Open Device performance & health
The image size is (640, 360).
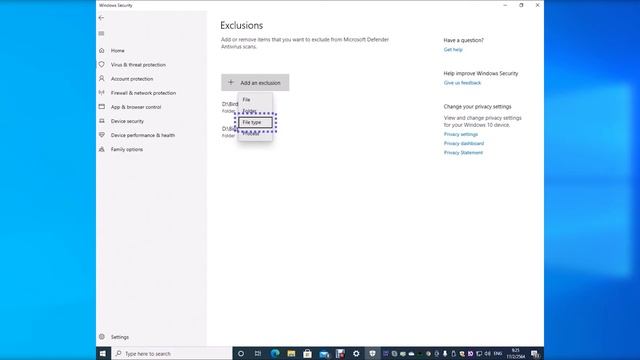point(143,135)
